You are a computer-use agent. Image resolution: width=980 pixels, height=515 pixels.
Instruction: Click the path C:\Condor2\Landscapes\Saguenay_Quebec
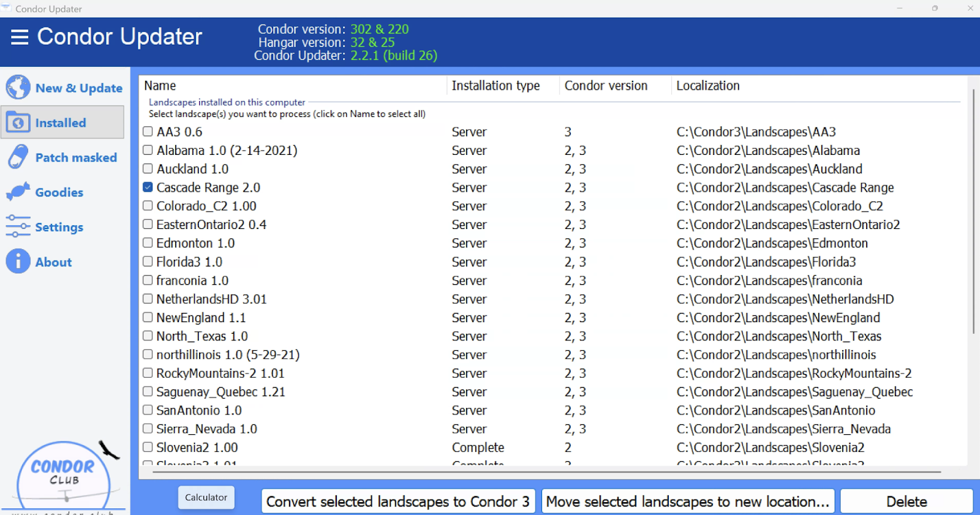click(x=794, y=392)
